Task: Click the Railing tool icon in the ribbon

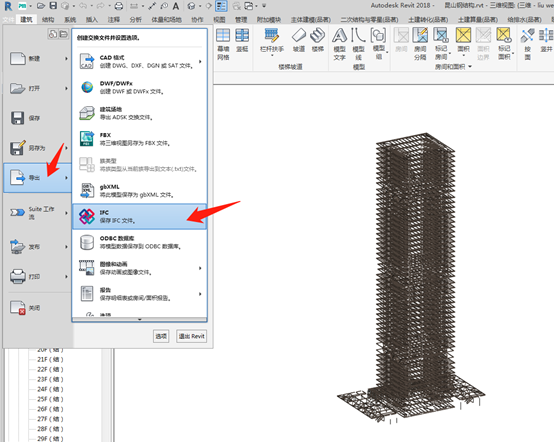Action: [x=272, y=35]
